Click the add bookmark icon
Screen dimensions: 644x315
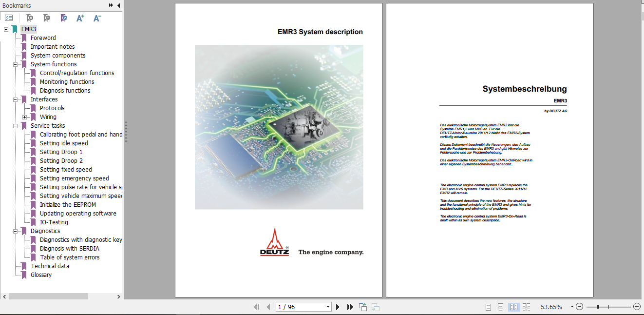[47, 18]
